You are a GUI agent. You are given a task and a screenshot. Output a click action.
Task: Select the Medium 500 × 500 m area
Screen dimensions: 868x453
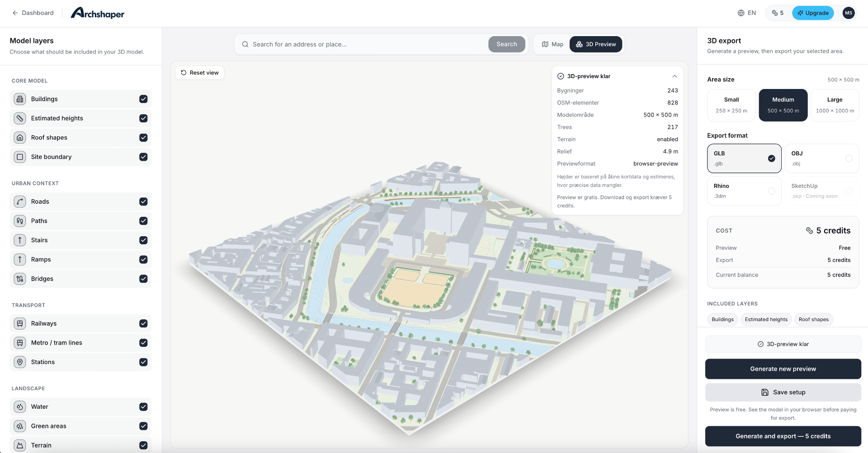click(x=783, y=105)
